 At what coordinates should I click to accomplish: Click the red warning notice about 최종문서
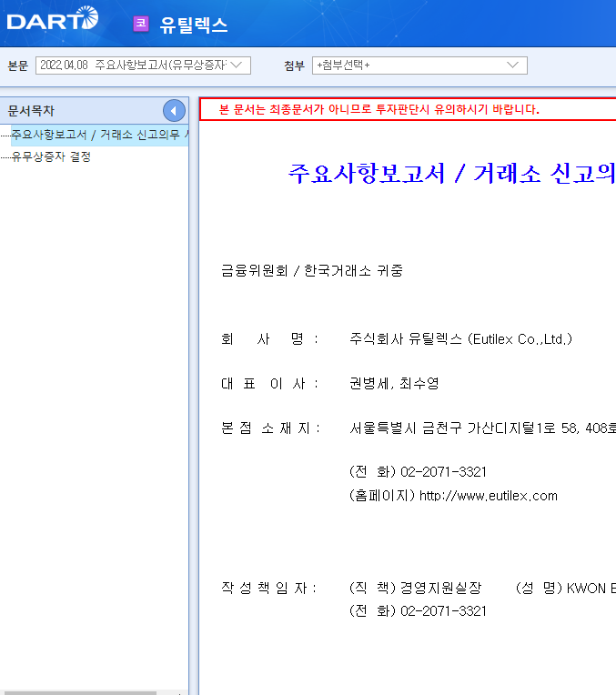click(379, 109)
